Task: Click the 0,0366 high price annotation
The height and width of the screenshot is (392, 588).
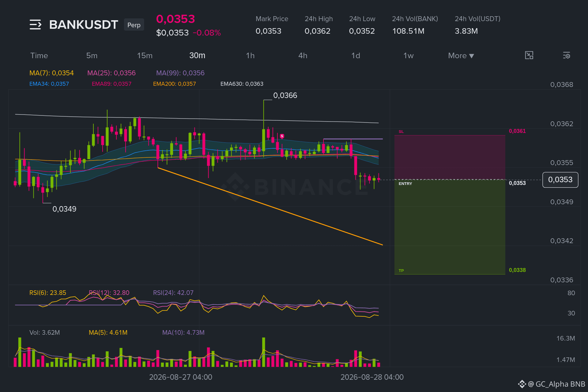Action: [285, 96]
